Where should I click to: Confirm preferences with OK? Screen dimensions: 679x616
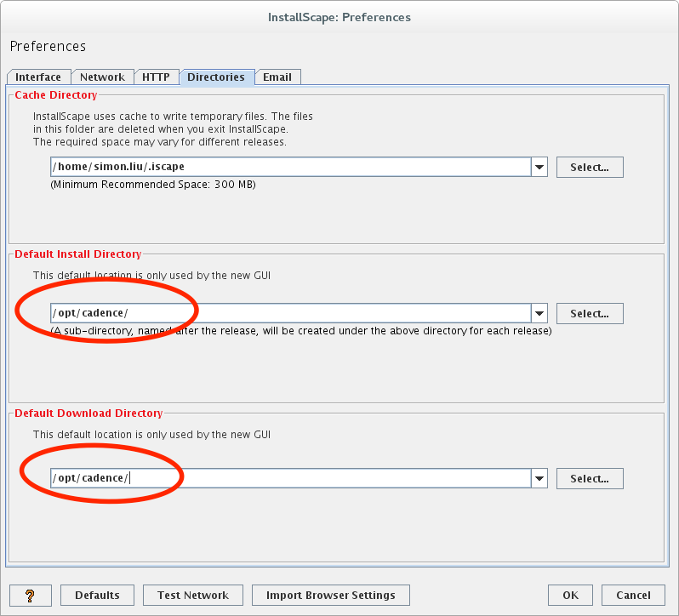570,596
